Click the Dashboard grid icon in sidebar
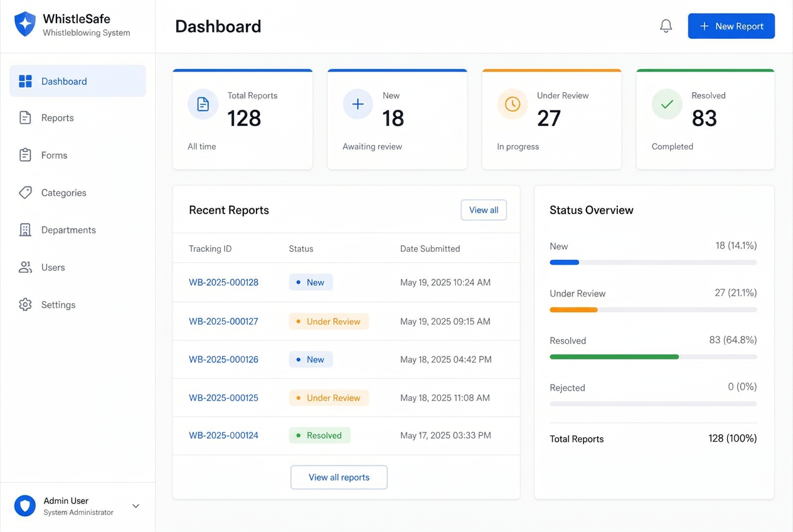The width and height of the screenshot is (793, 532). click(25, 81)
